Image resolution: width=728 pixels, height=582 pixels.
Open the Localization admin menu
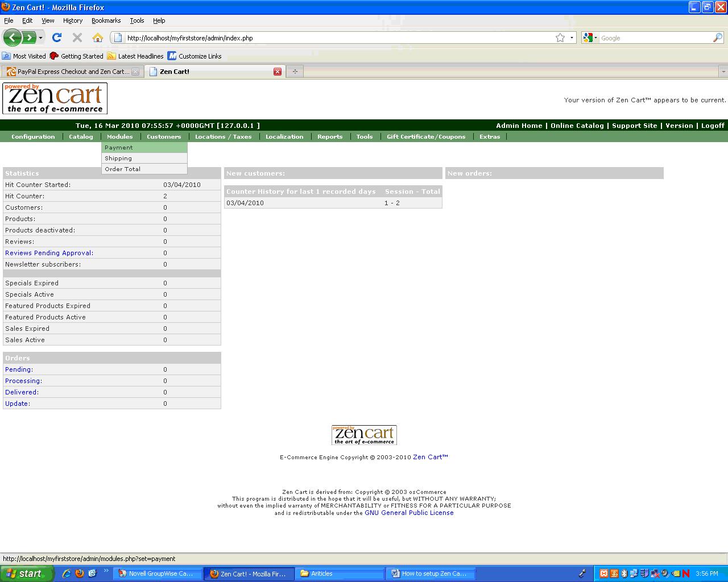pos(284,137)
